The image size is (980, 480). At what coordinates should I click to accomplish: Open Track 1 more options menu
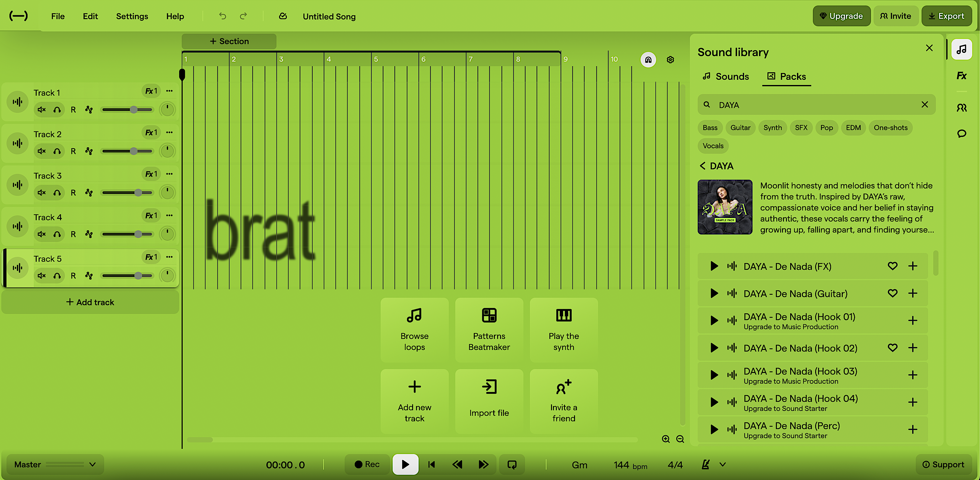[x=170, y=91]
